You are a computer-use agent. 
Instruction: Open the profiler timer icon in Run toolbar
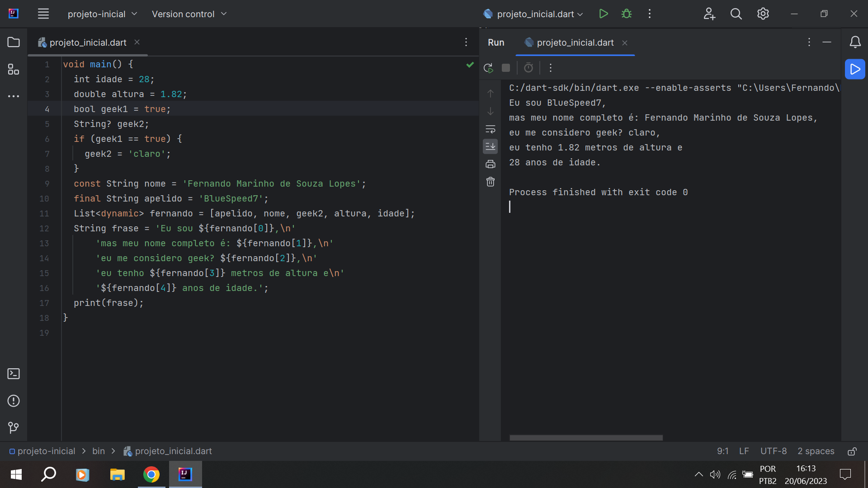pyautogui.click(x=528, y=68)
